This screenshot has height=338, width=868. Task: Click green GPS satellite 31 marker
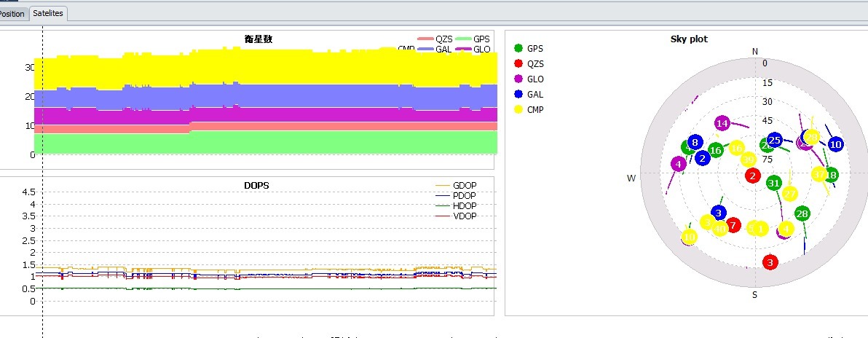(x=773, y=183)
